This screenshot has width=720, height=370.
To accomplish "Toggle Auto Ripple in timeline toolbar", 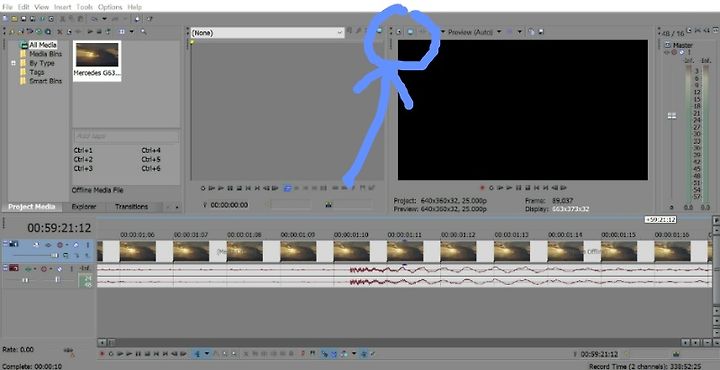I will 344,353.
